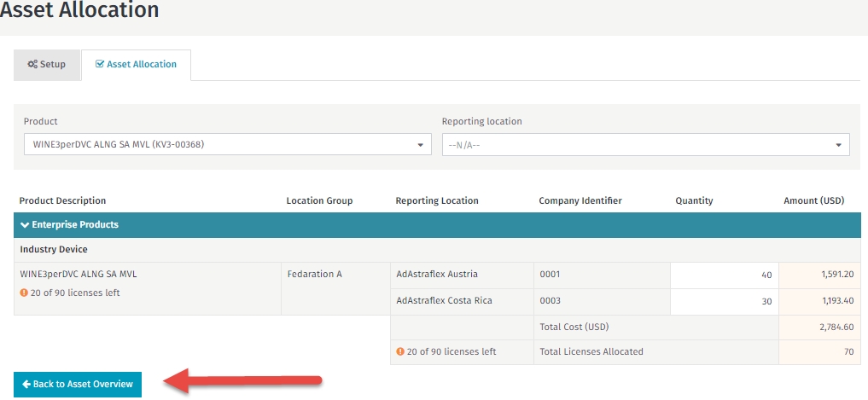The image size is (868, 400).
Task: Collapse the Enterprise Products section
Action: pos(437,224)
